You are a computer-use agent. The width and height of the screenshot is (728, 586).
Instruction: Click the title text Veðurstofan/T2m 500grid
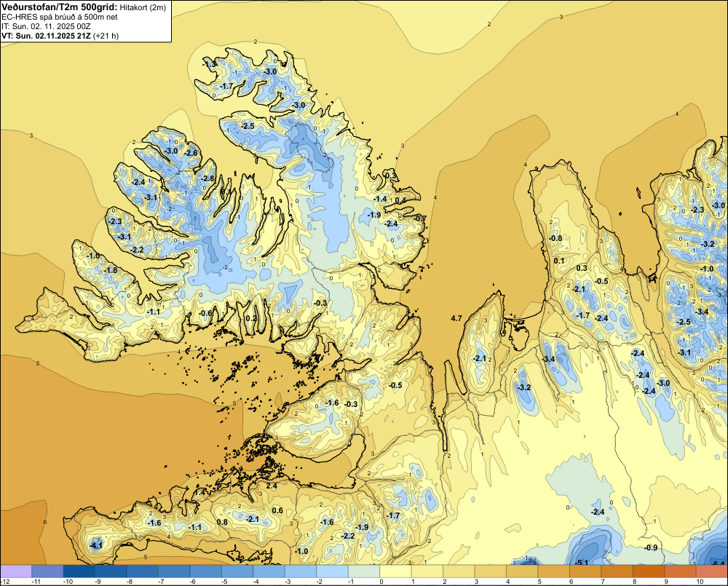click(x=59, y=7)
